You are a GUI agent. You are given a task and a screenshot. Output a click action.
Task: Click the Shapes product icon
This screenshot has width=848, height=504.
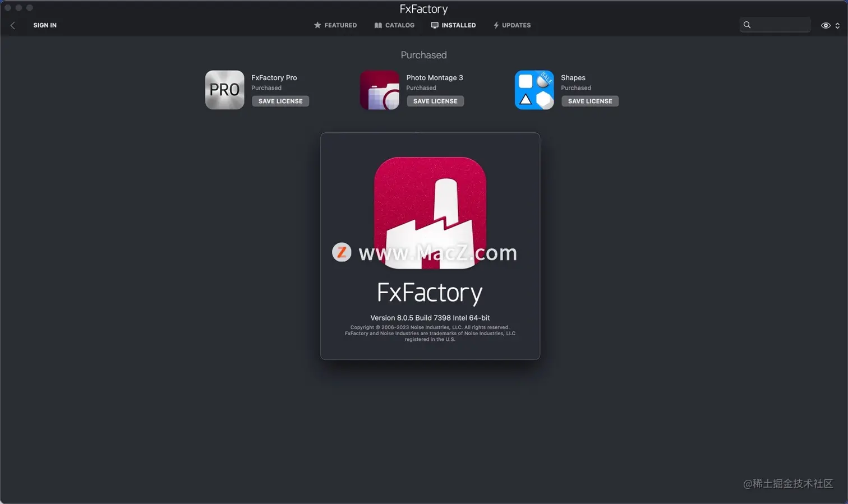pyautogui.click(x=534, y=90)
